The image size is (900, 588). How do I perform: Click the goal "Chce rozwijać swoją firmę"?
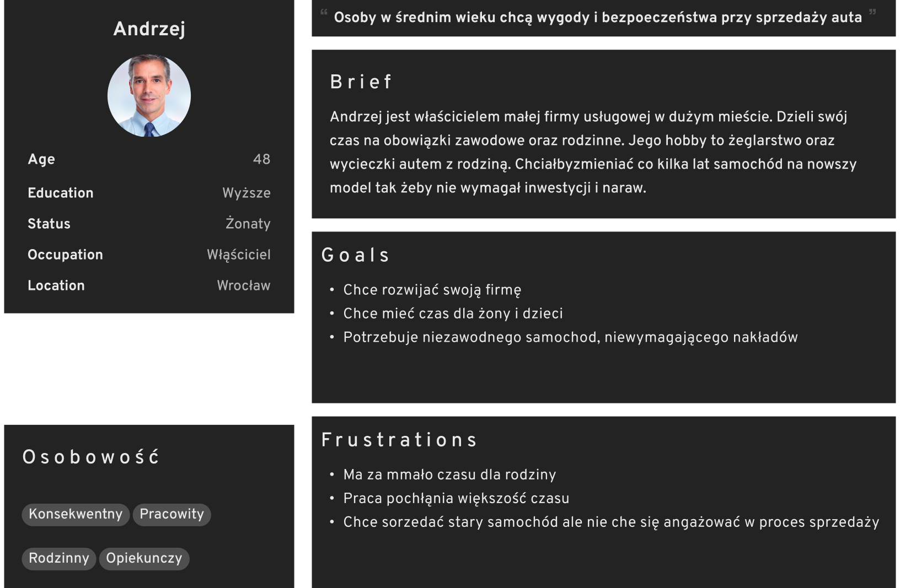coord(432,290)
